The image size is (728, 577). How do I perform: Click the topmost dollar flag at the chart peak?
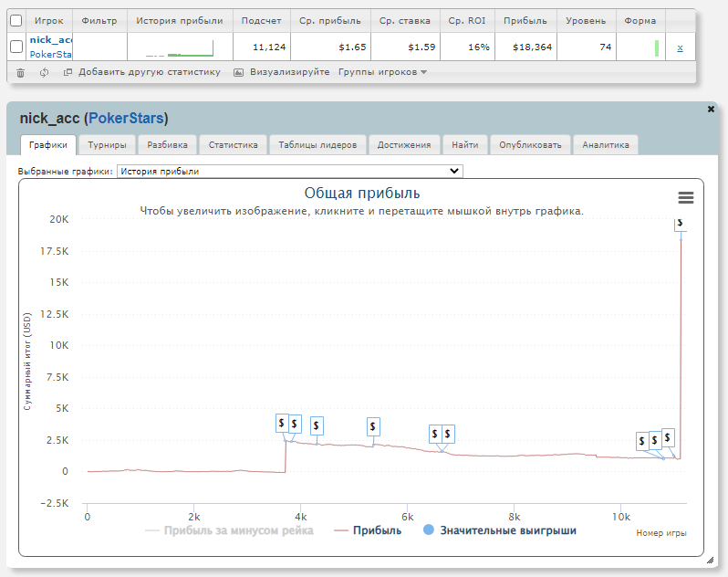click(x=680, y=223)
